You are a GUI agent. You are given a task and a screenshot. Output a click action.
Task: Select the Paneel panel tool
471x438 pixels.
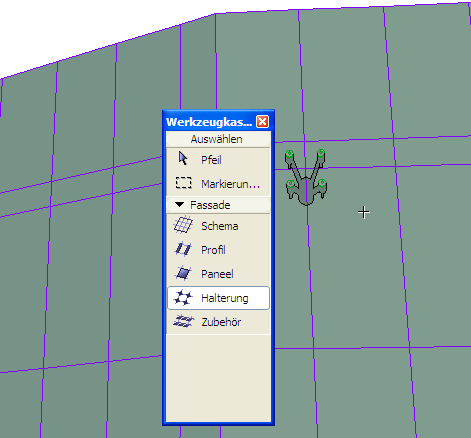pyautogui.click(x=218, y=274)
